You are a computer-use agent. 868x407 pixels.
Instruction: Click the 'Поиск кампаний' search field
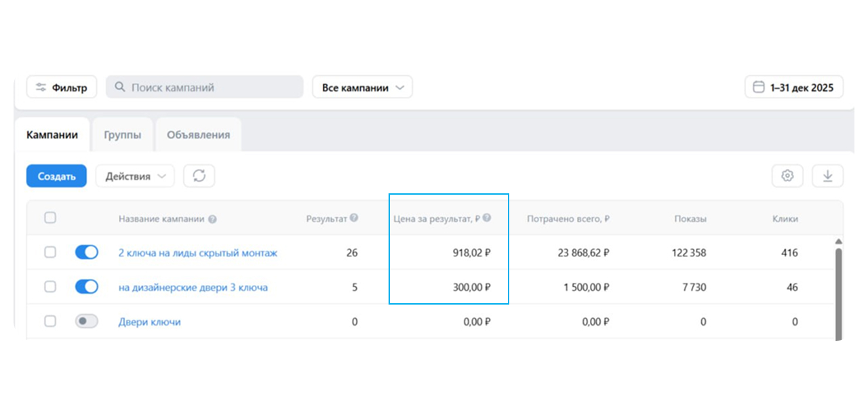210,88
